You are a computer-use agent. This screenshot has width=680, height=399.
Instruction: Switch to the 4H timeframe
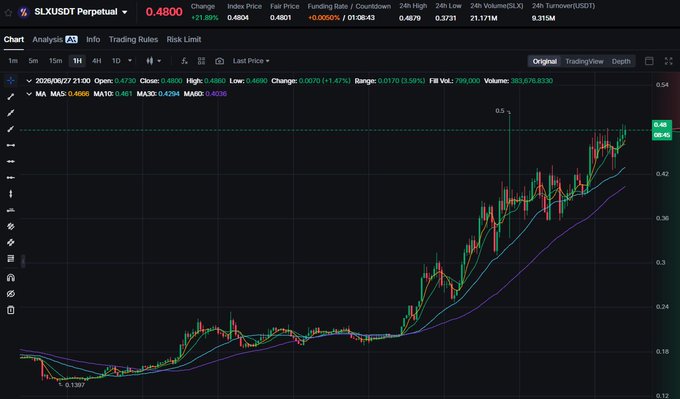(x=97, y=61)
